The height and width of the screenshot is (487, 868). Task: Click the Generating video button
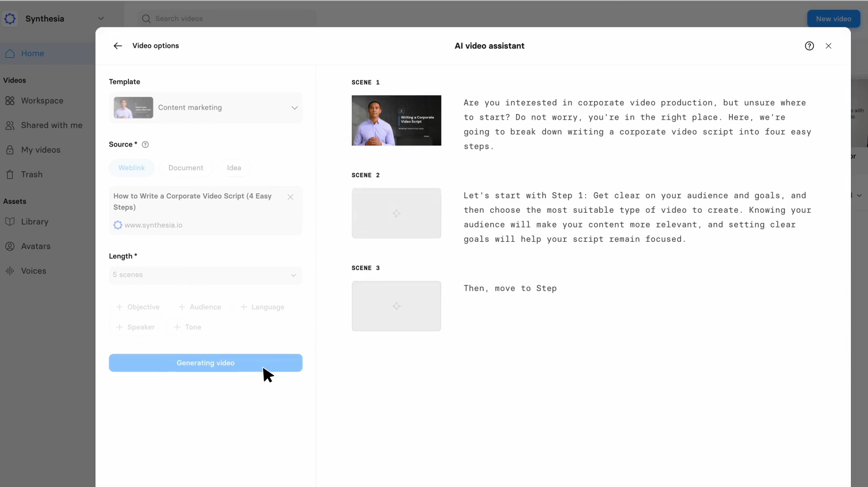[206, 363]
